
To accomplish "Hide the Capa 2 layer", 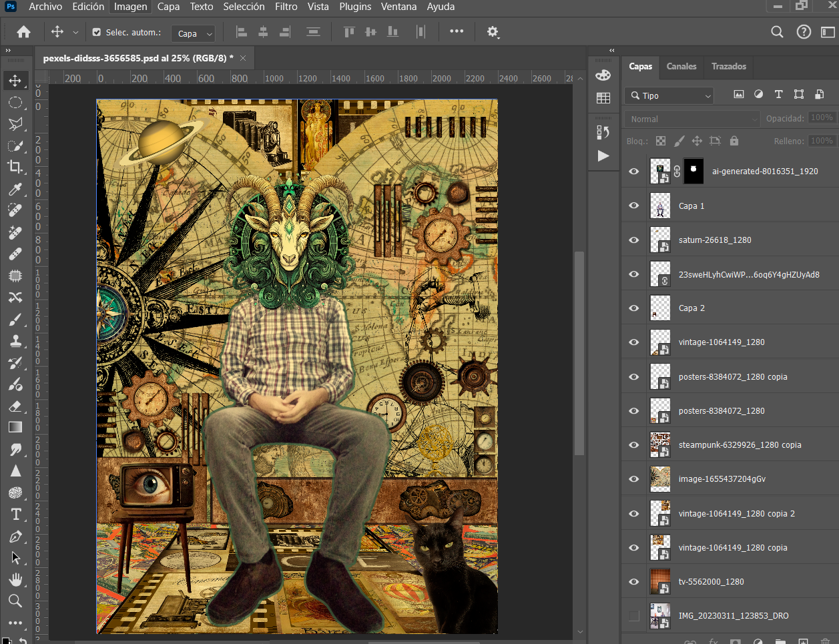I will coord(634,308).
